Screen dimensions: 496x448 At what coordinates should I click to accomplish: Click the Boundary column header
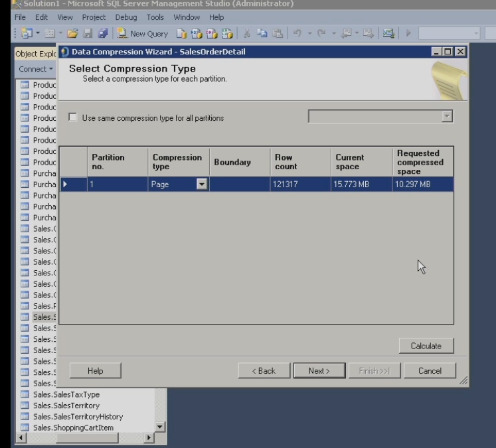[x=240, y=162]
